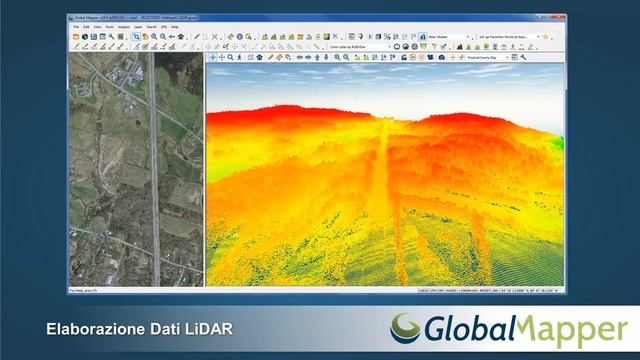Open 3D viewer settings wrench icon

[x=523, y=58]
